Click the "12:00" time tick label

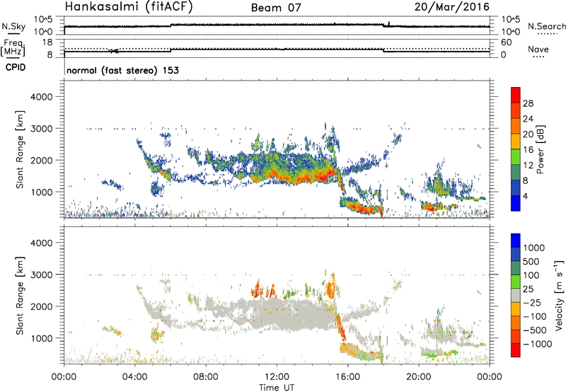pos(277,377)
